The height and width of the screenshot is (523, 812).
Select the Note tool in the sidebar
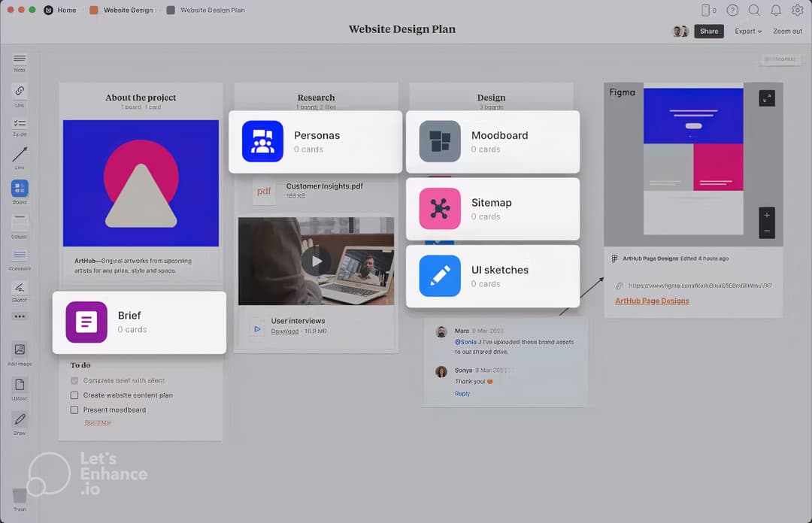coord(20,60)
